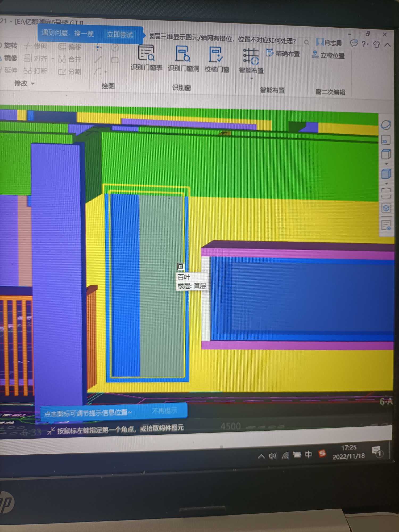Image resolution: width=399 pixels, height=532 pixels.
Task: Click the search magnifier icon
Action: [306, 42]
